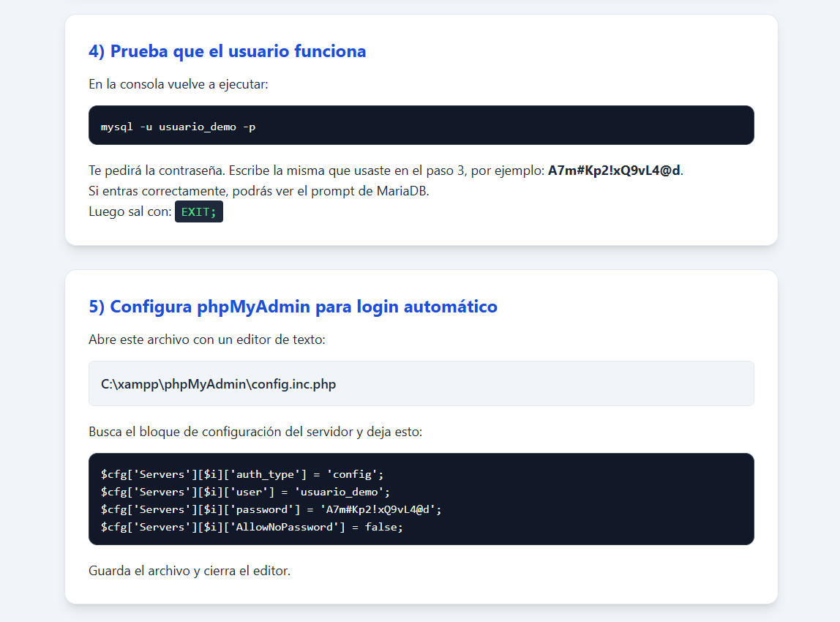840x622 pixels.
Task: Click the heading "5) Configura phpMyAdmin para login automático"
Action: pos(293,307)
